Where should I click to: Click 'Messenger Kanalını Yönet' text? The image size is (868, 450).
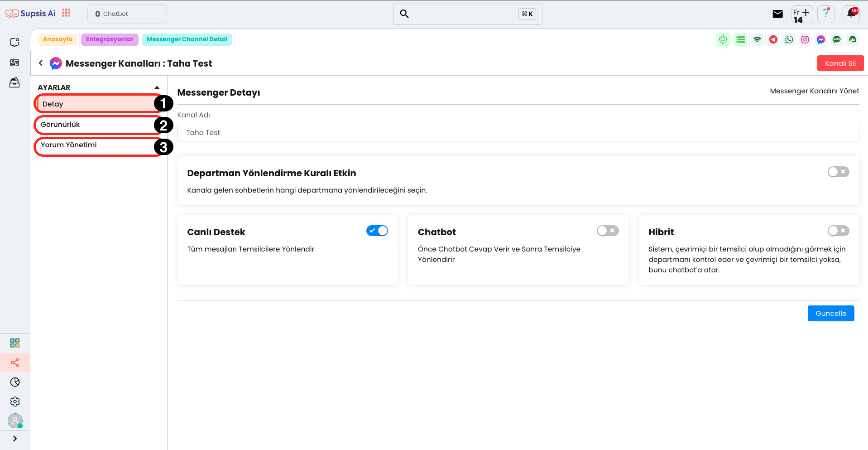[x=814, y=91]
